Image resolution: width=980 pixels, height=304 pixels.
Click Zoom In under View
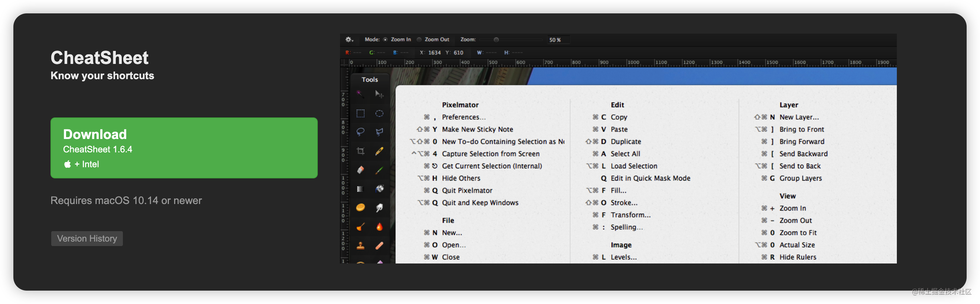point(793,208)
